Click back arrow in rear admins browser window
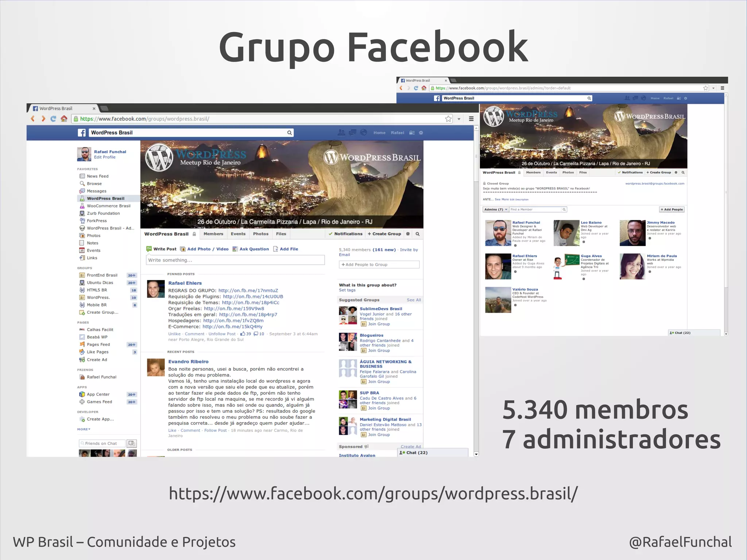 coord(401,88)
